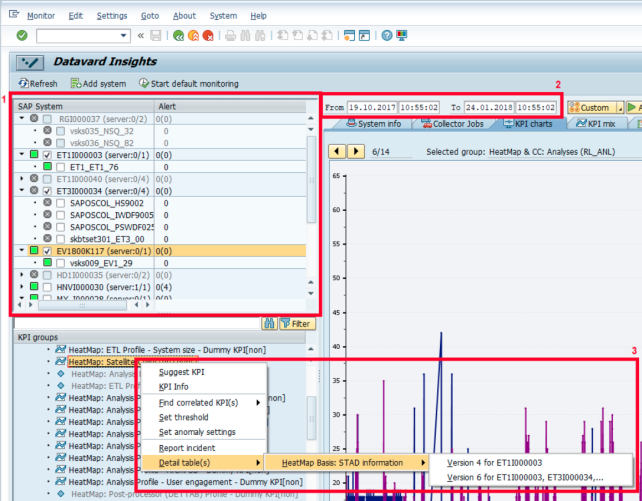Expand the HNVI000030 tree node
Viewport: 642px width, 501px height.
coord(22,287)
